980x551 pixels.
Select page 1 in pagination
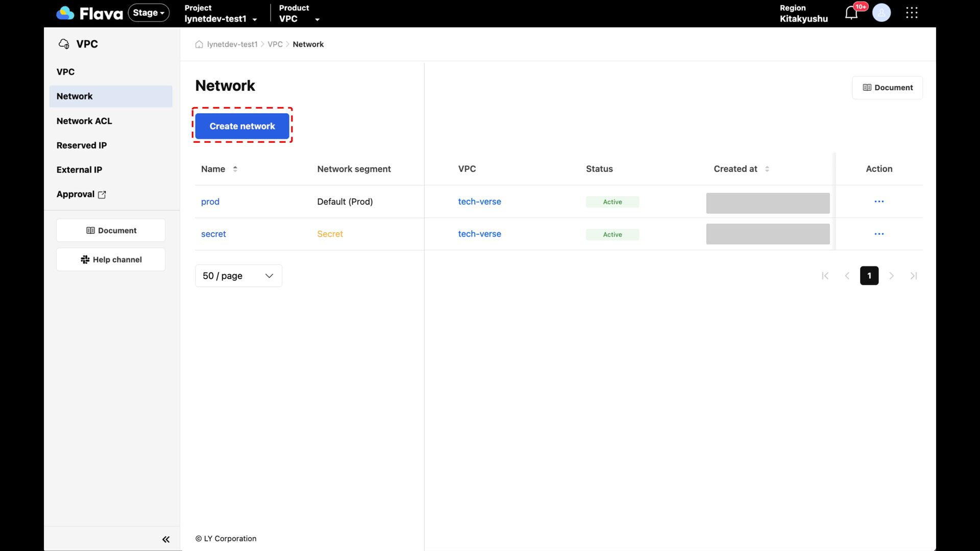[x=869, y=276]
